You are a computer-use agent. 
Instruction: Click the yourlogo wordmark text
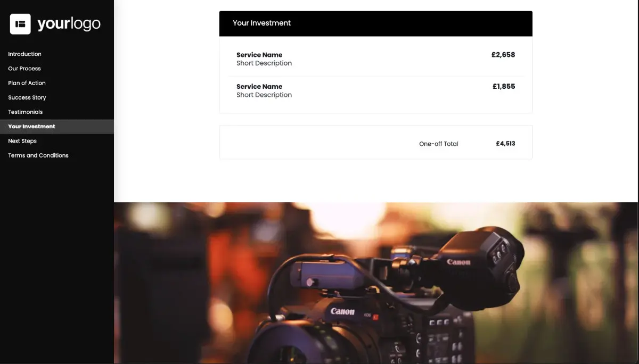coord(68,23)
